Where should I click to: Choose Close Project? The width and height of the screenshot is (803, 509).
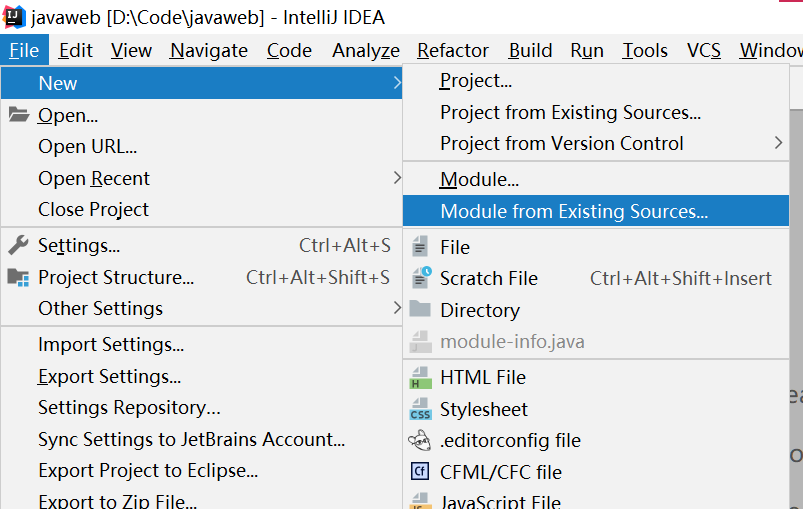[x=201, y=209]
